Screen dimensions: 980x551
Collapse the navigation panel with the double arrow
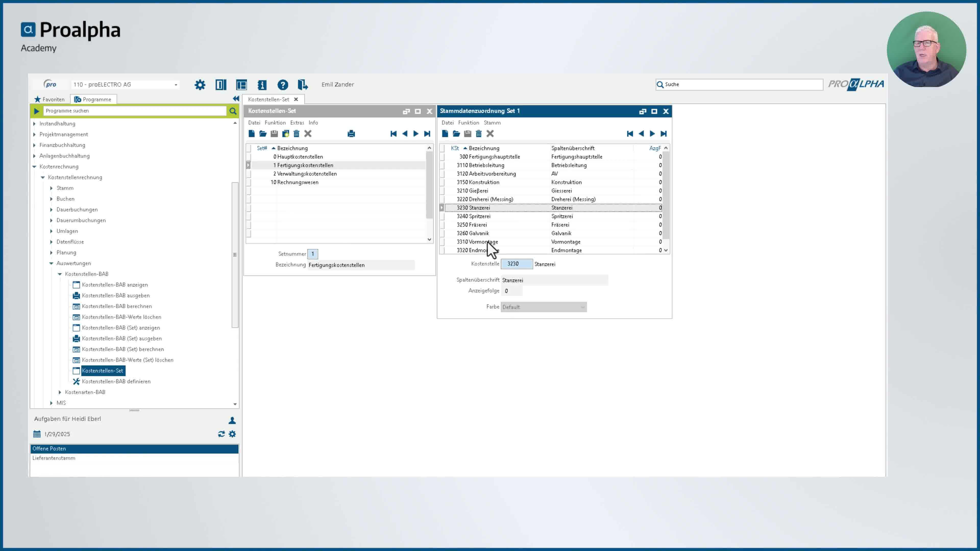236,98
